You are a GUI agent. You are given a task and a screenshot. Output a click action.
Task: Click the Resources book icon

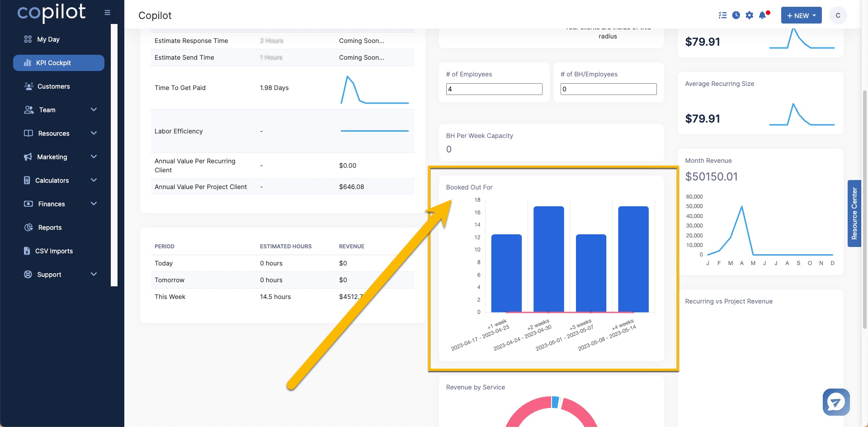tap(28, 133)
